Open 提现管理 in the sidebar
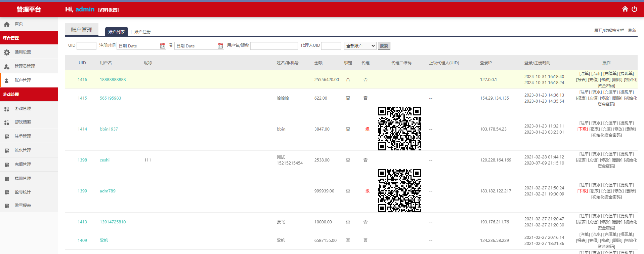 (23, 179)
